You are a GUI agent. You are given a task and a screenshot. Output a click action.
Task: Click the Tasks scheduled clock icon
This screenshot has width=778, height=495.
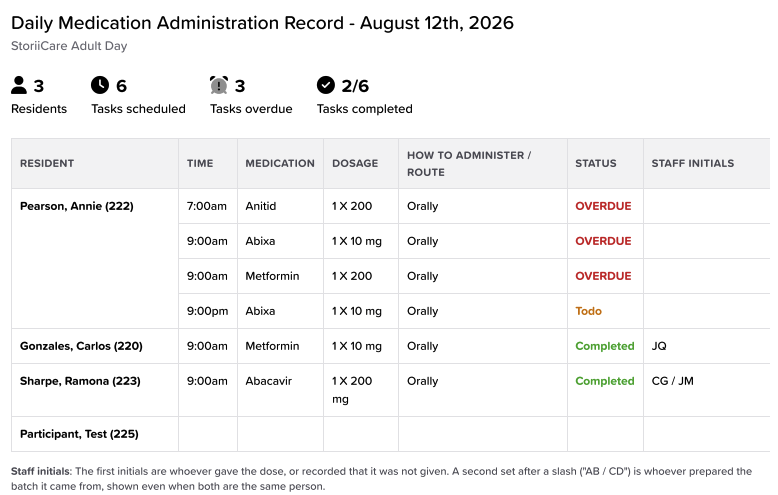[x=100, y=85]
